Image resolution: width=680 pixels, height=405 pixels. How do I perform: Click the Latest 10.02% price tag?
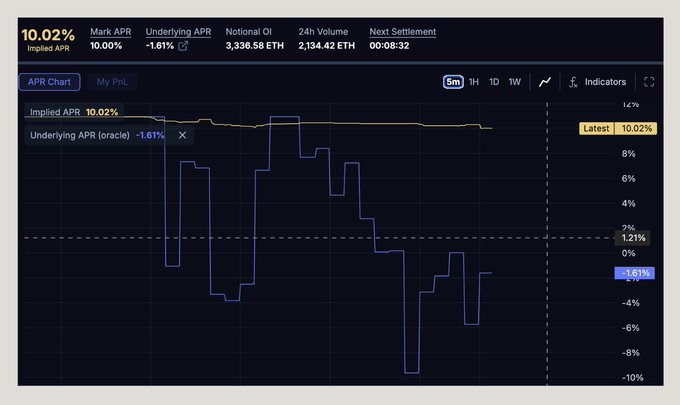click(618, 128)
